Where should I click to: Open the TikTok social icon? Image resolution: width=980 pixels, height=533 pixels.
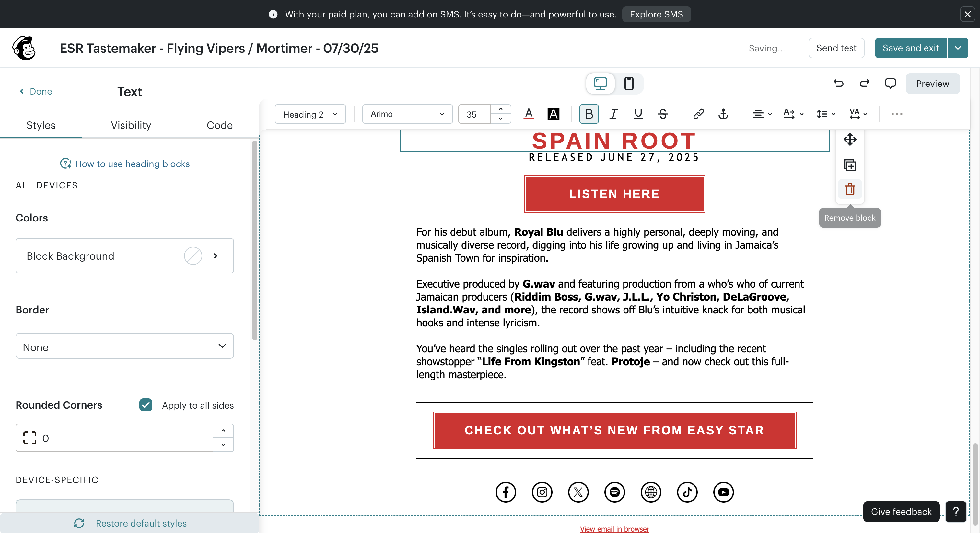click(687, 492)
